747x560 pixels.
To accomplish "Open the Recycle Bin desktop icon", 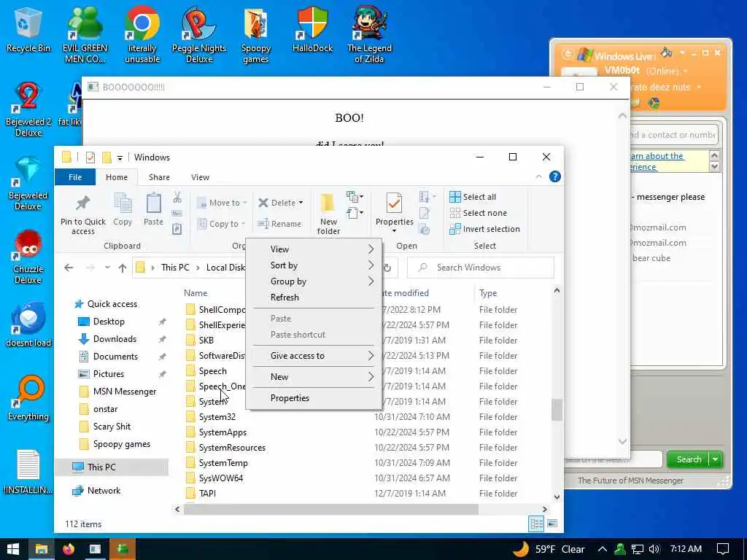I will pos(28,31).
